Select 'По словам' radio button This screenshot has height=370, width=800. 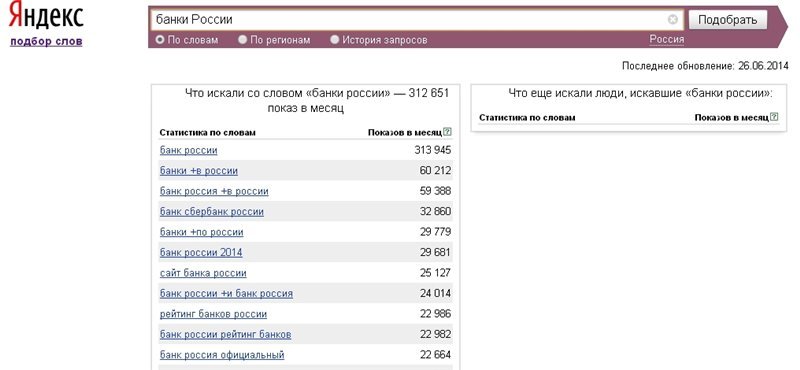click(x=160, y=39)
